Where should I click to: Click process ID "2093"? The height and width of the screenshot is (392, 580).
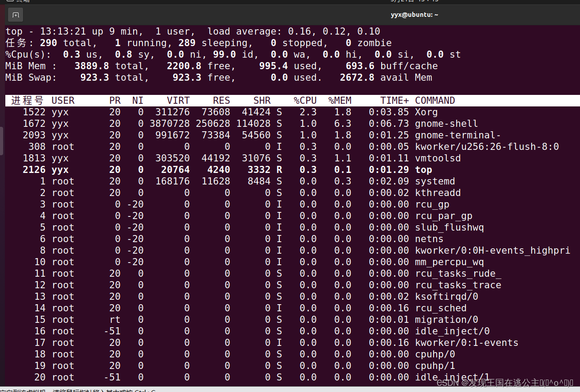coord(34,135)
